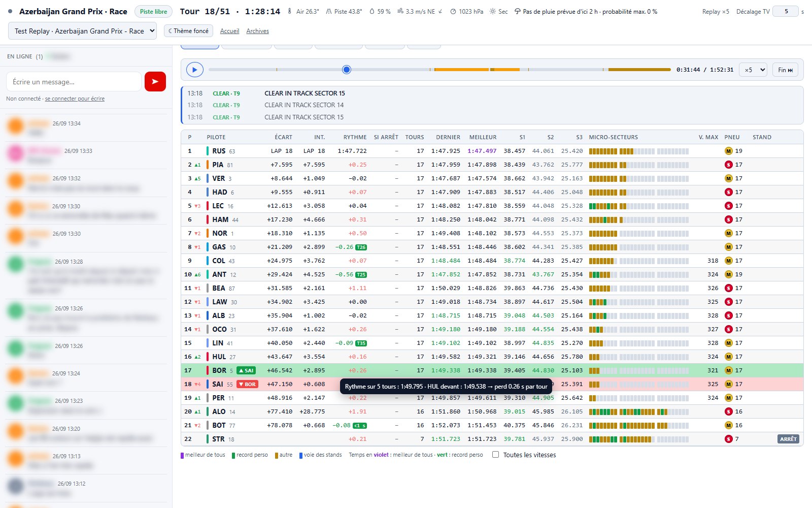Click the blue replay position slider handle
Image resolution: width=812 pixels, height=508 pixels.
(347, 70)
